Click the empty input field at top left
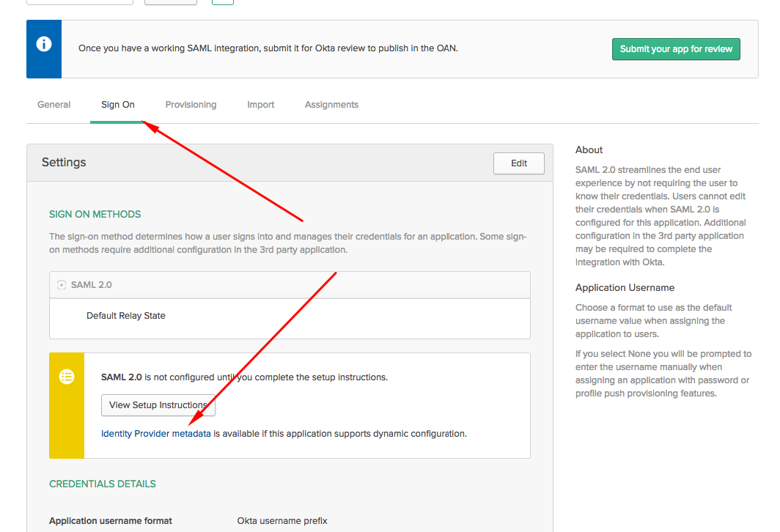 point(79,1)
